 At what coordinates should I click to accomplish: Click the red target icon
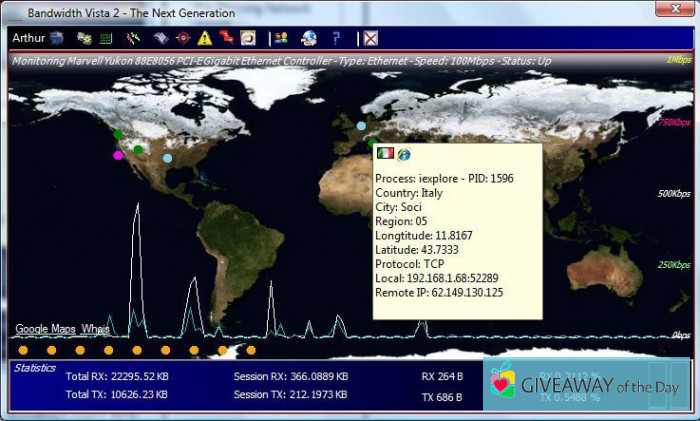182,38
